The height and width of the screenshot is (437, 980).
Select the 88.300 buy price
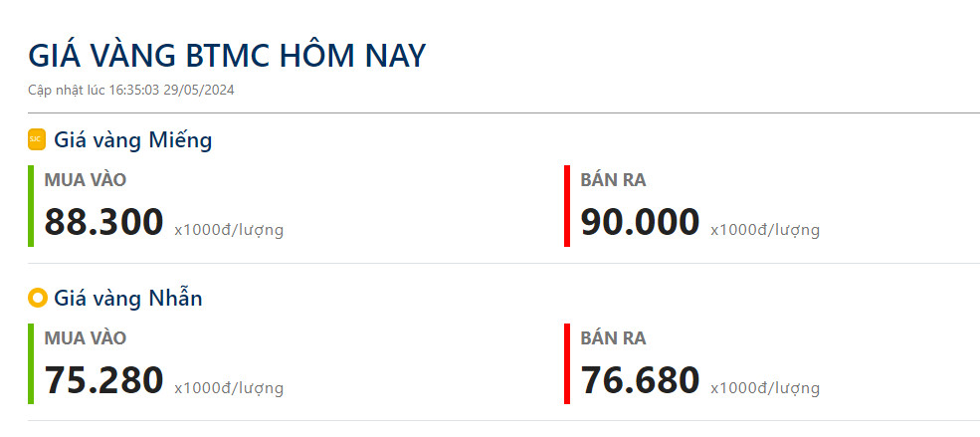pyautogui.click(x=103, y=222)
